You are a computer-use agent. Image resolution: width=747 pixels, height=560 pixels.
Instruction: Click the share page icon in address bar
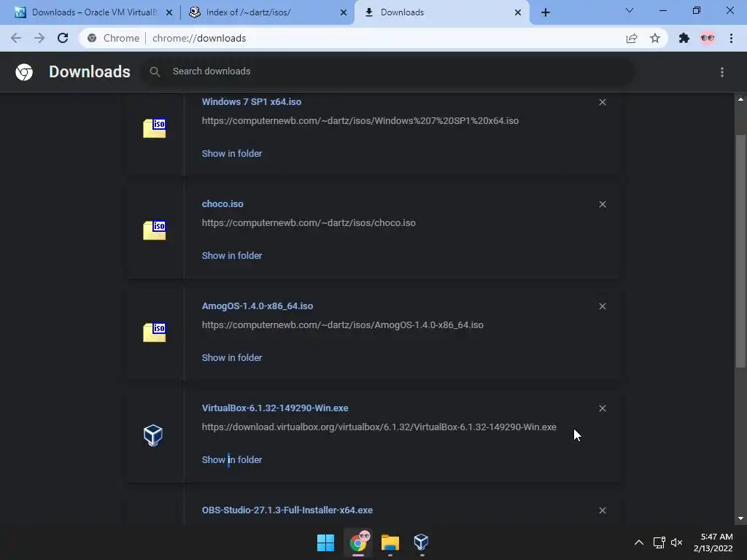[632, 38]
